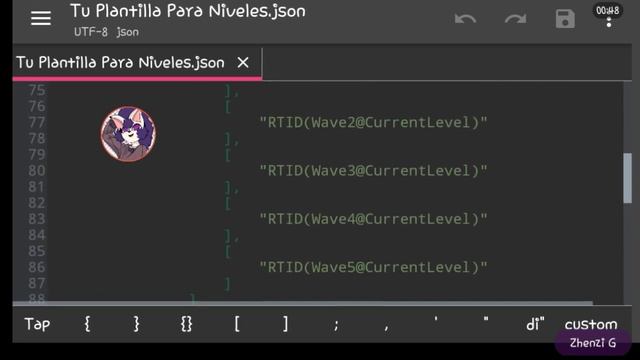Insert paired curly braces symbol
Viewport: 640px width, 360px height.
pos(187,324)
